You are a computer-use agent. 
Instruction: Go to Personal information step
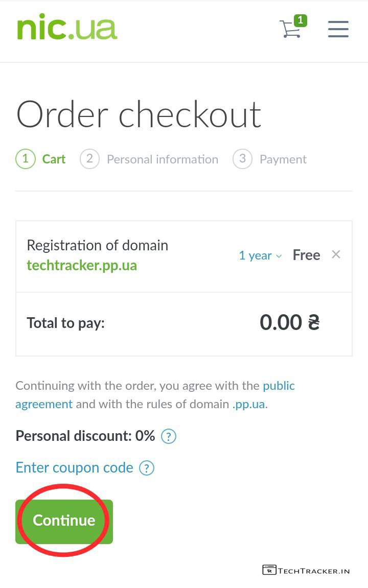click(162, 159)
